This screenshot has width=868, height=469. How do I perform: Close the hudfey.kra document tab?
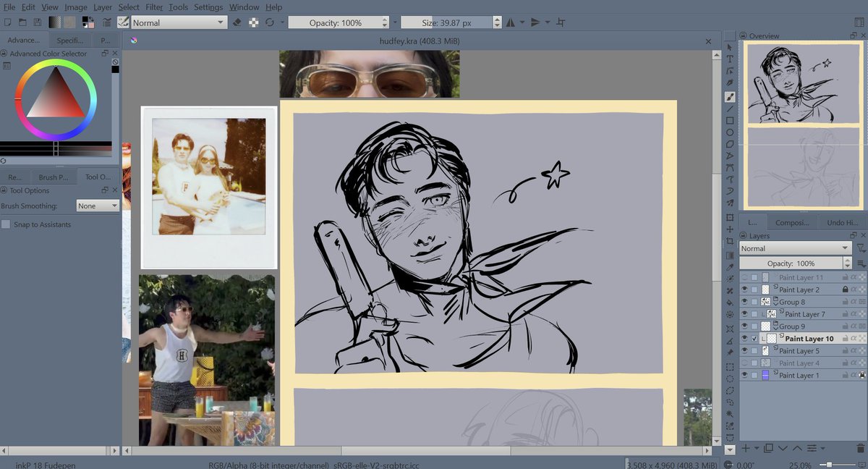click(709, 41)
